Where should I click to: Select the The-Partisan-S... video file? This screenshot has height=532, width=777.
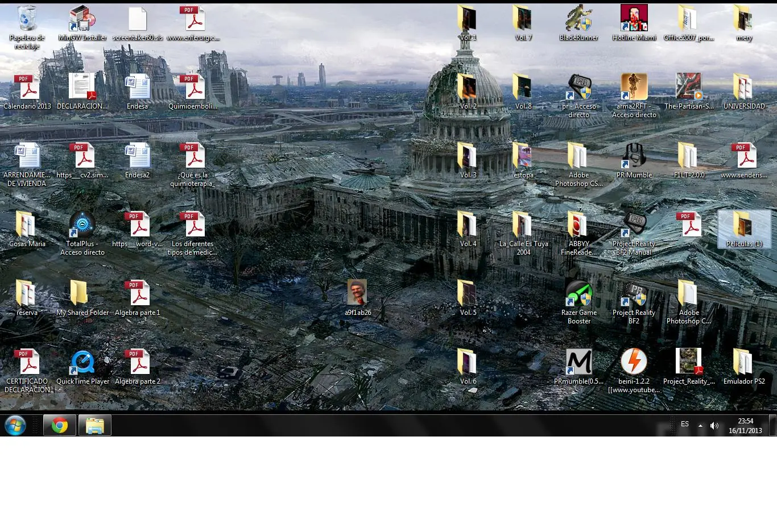pos(689,92)
